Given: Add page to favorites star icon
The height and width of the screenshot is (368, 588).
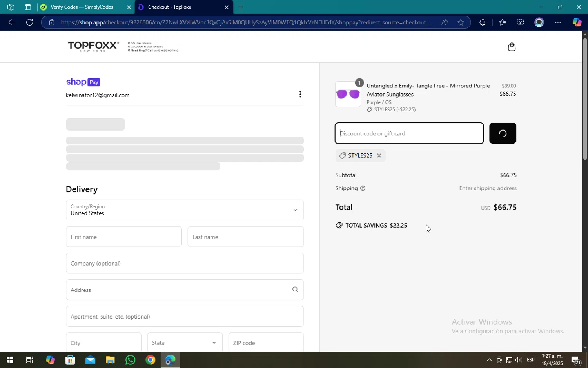Looking at the screenshot, I should pyautogui.click(x=461, y=22).
